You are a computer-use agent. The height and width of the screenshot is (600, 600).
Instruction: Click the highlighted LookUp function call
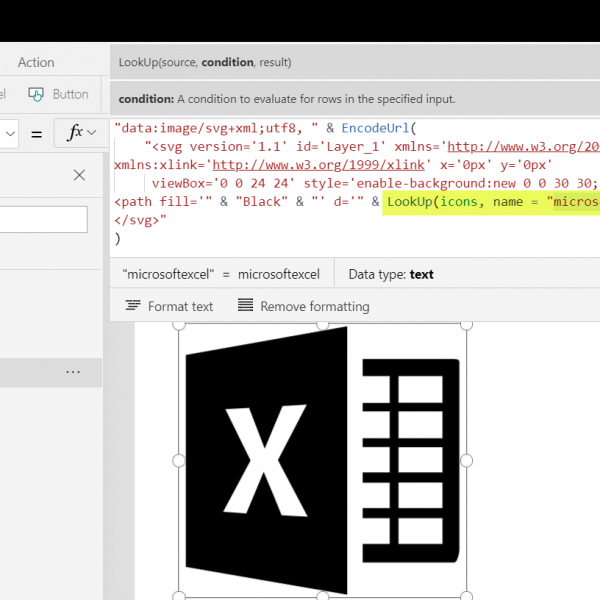click(491, 202)
